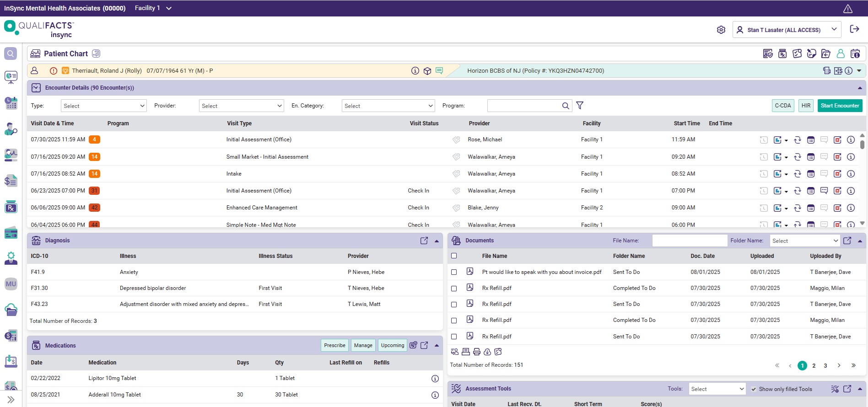
Task: Open the Folder Name select dropdown
Action: (804, 241)
